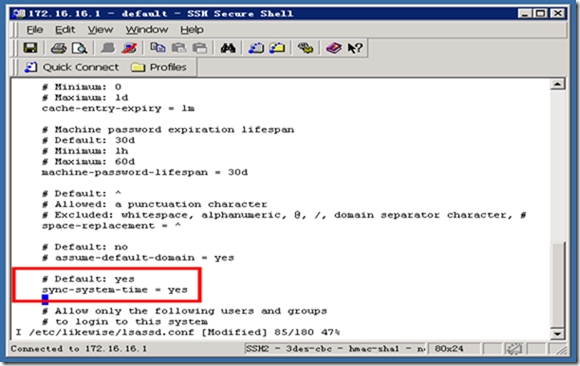Click the '# Default: 30d' line
580x366 pixels.
point(88,140)
